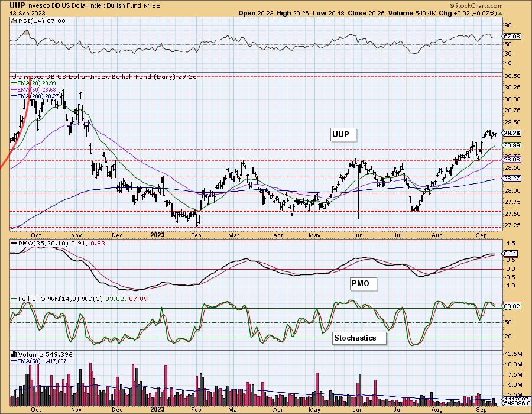The width and height of the screenshot is (532, 414).
Task: Click the 30.00 price axis label
Action: [x=512, y=99]
